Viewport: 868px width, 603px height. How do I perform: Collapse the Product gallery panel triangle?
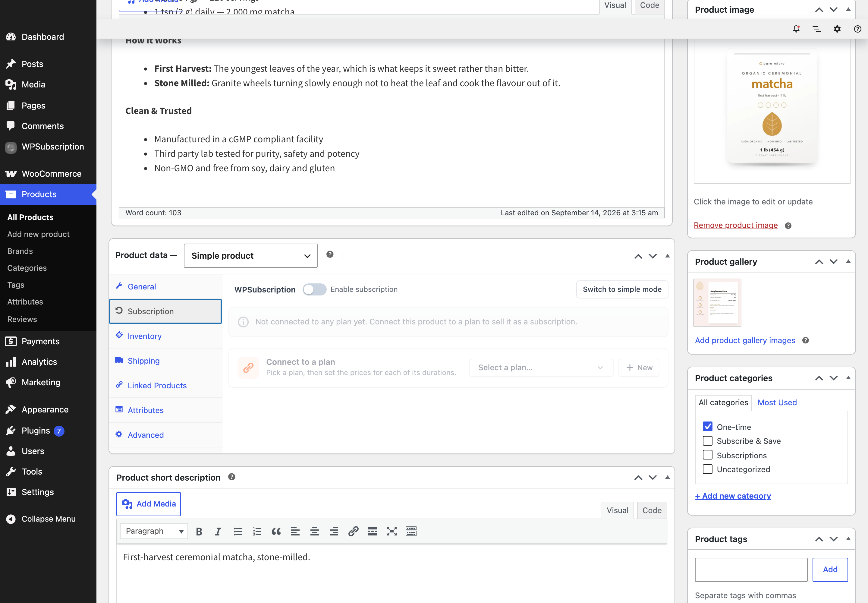click(x=848, y=261)
